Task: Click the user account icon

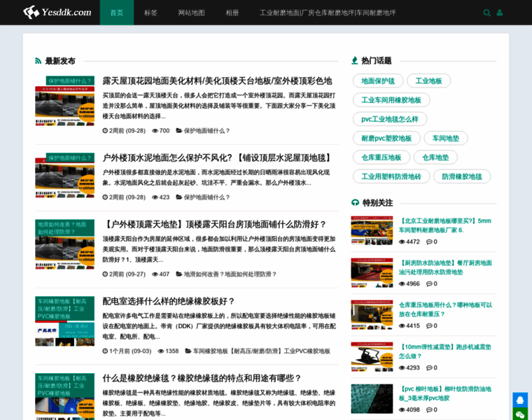Action: 500,13
